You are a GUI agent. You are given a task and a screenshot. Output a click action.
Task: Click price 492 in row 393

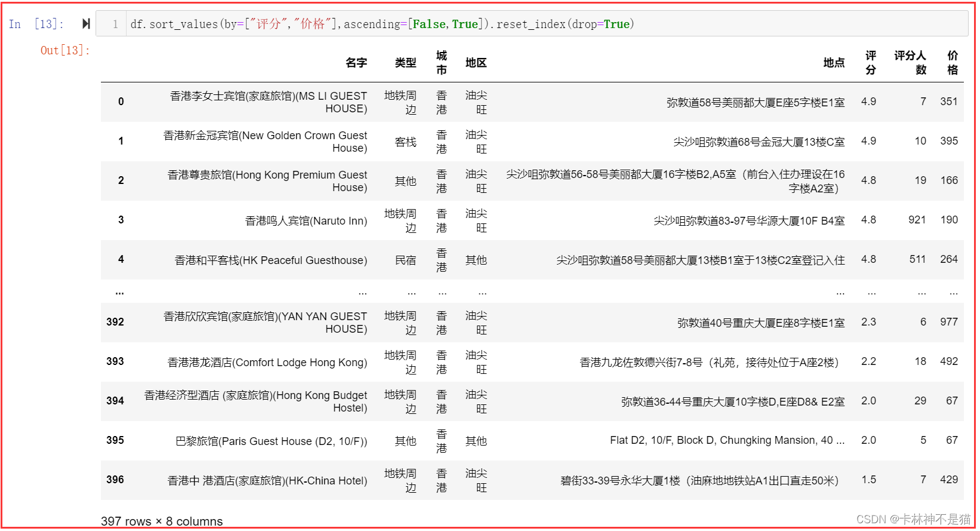click(x=949, y=361)
